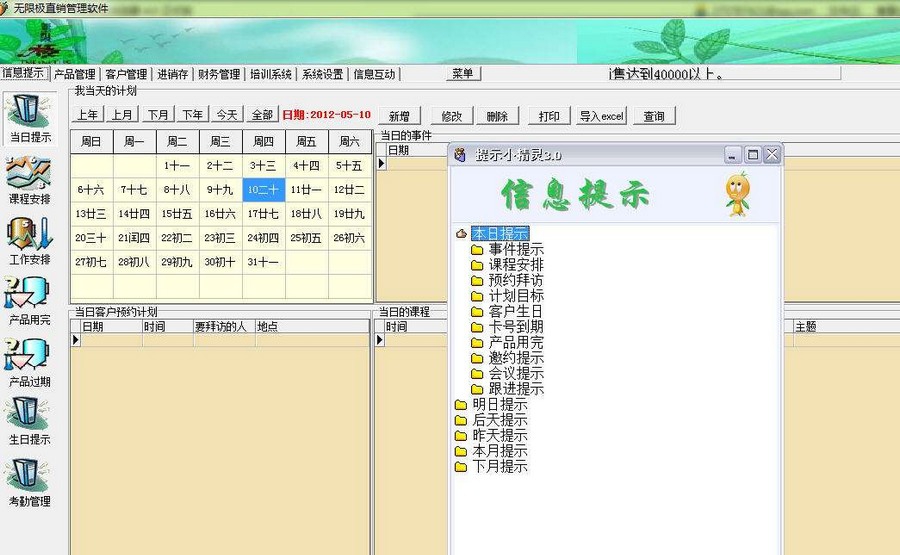Go to previous month with 上月

pos(122,115)
